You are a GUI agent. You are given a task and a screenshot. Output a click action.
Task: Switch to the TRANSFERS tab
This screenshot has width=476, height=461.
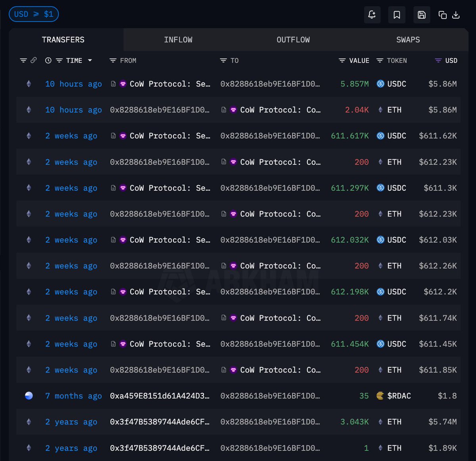pos(63,40)
